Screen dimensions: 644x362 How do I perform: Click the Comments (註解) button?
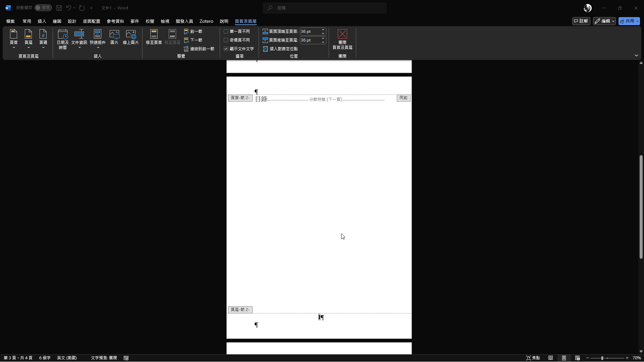(581, 21)
